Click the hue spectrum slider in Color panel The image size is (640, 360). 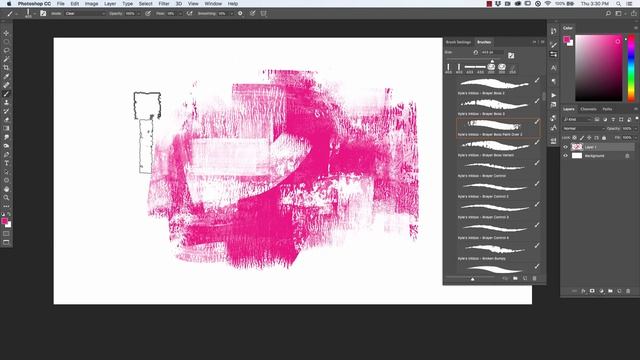631,68
